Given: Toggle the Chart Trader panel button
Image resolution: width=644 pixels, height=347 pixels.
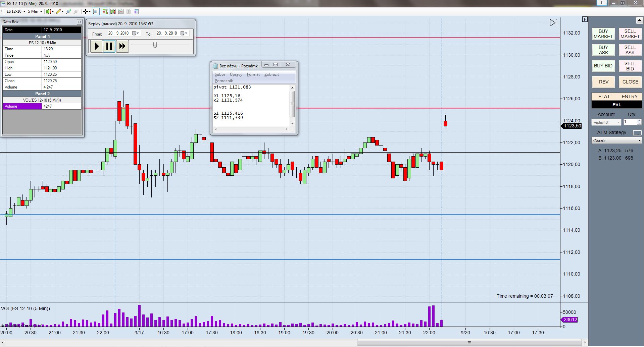Looking at the screenshot, I should (x=105, y=11).
